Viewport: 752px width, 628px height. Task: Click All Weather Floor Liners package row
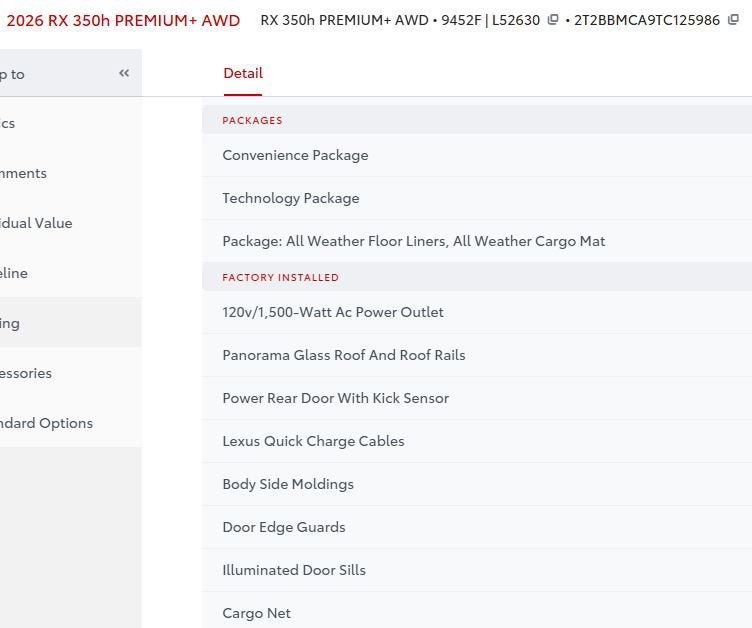pyautogui.click(x=413, y=241)
